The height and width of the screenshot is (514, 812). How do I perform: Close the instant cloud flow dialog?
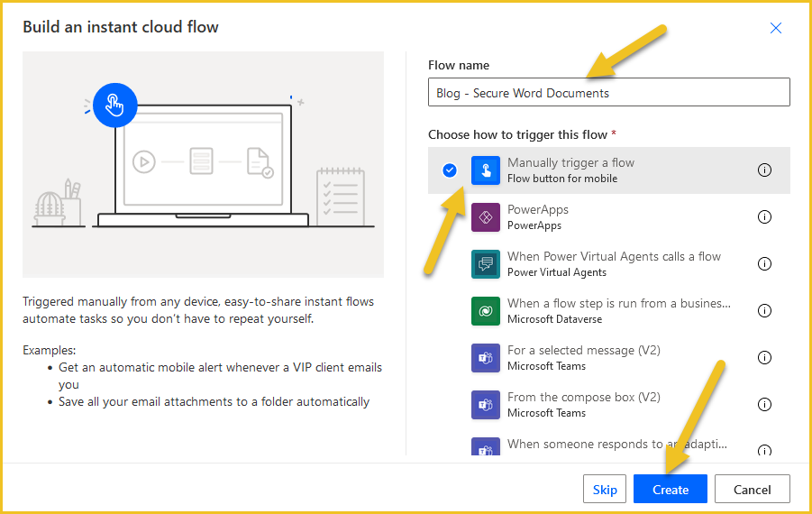775,28
